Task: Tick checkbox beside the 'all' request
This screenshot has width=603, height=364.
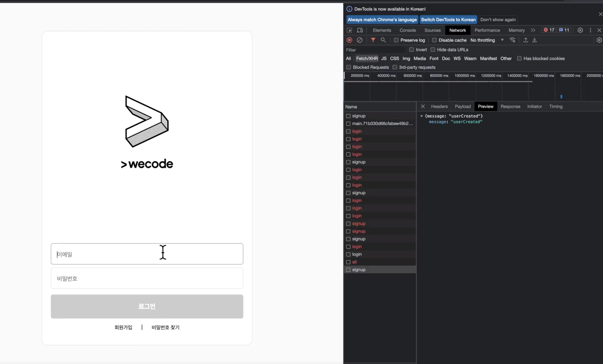Action: (x=348, y=262)
